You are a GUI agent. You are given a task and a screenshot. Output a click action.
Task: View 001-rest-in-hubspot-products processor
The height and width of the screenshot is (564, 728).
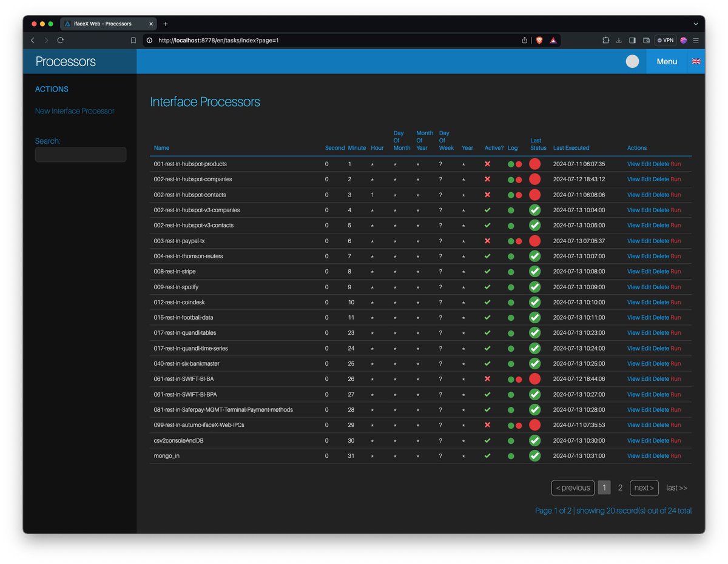click(633, 164)
